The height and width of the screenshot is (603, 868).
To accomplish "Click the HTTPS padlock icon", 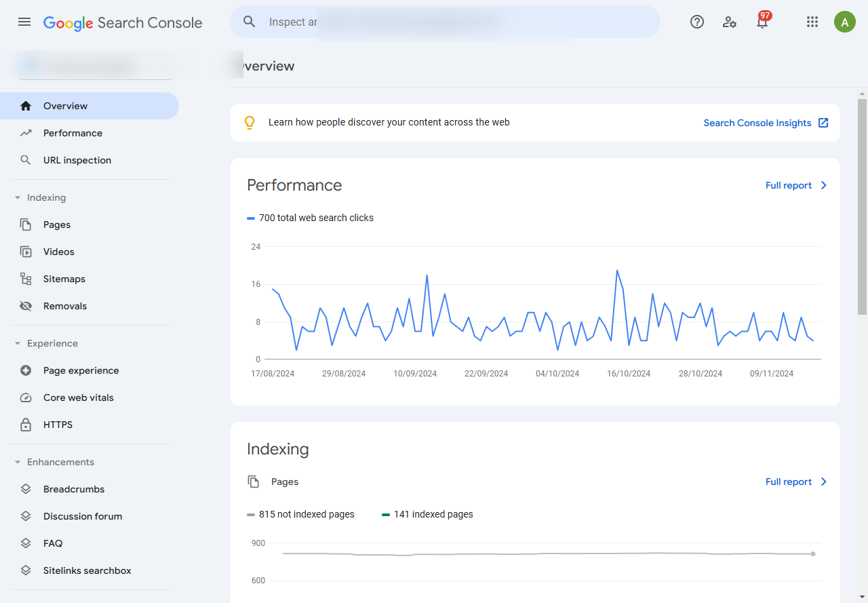I will 26,425.
